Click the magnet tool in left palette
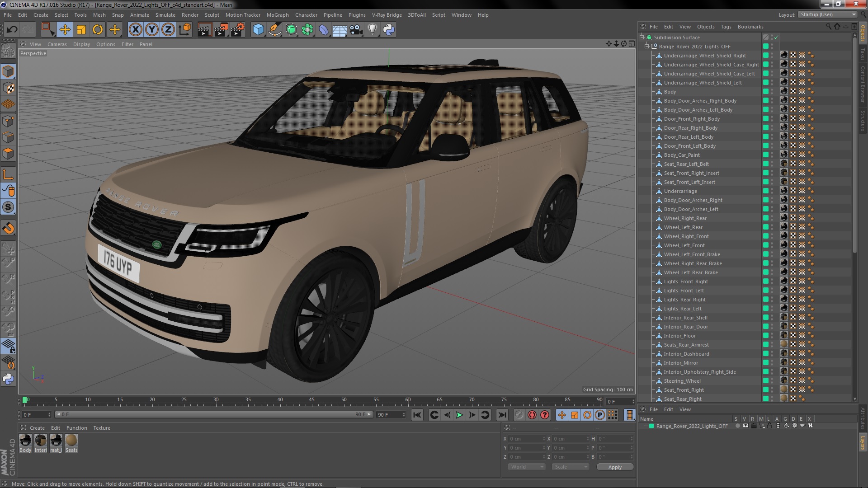The image size is (868, 488). pyautogui.click(x=8, y=228)
